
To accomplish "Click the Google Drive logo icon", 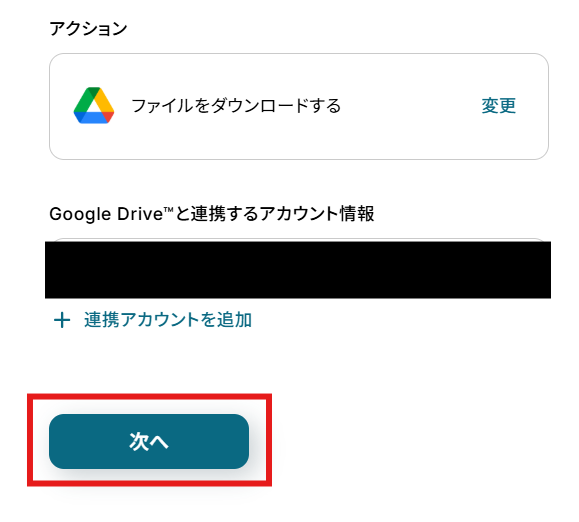I will 94,106.
